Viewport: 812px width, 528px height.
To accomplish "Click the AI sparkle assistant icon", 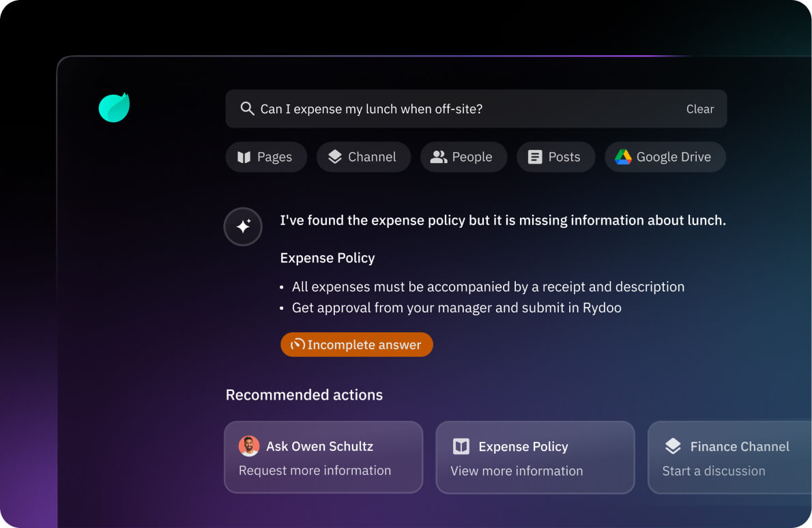I will point(243,226).
